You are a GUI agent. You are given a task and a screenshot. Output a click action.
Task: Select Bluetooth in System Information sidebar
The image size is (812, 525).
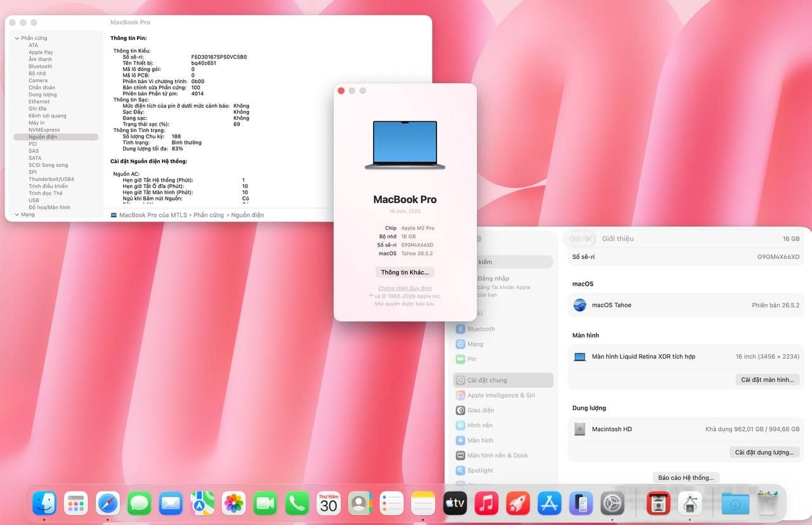[41, 67]
